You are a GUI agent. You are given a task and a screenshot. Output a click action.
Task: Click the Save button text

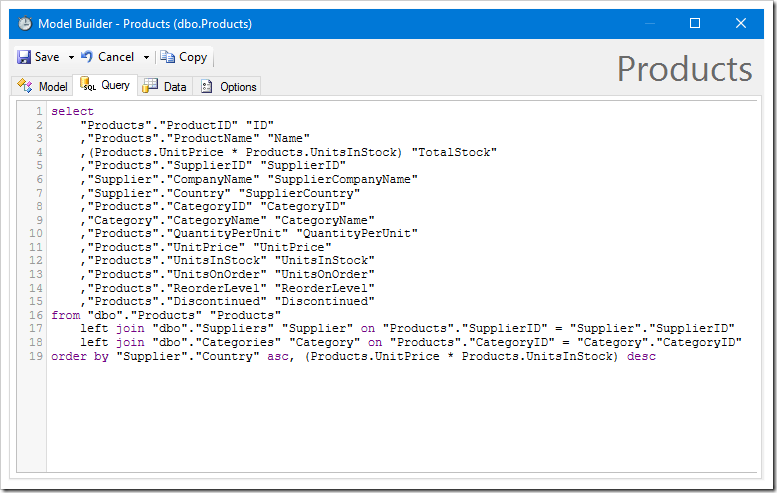tap(47, 57)
